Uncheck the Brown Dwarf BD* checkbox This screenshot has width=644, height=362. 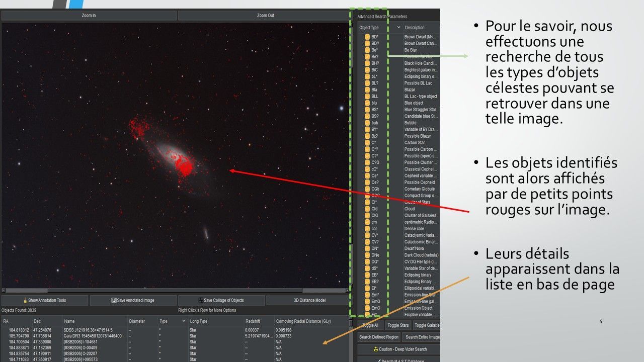(x=367, y=37)
